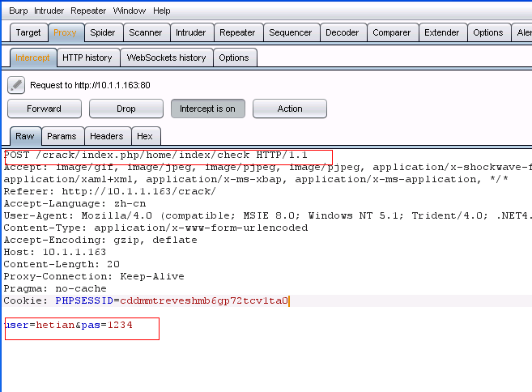Switch to the Decoder tab

(x=343, y=32)
